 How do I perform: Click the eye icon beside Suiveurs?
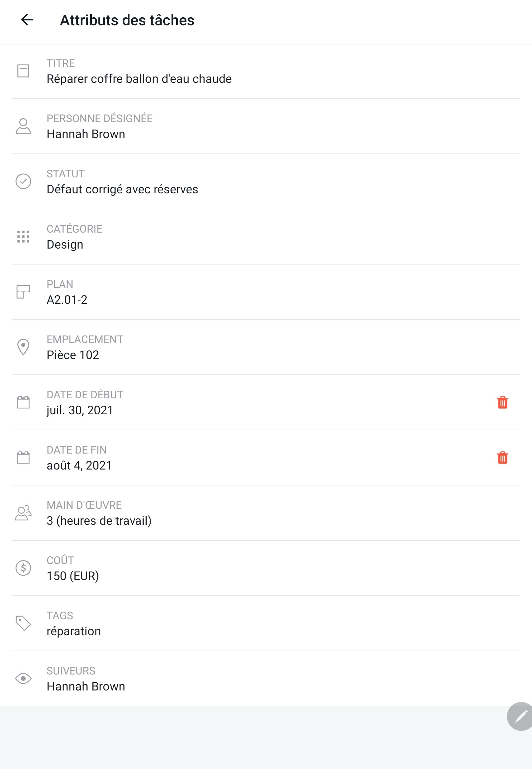23,678
